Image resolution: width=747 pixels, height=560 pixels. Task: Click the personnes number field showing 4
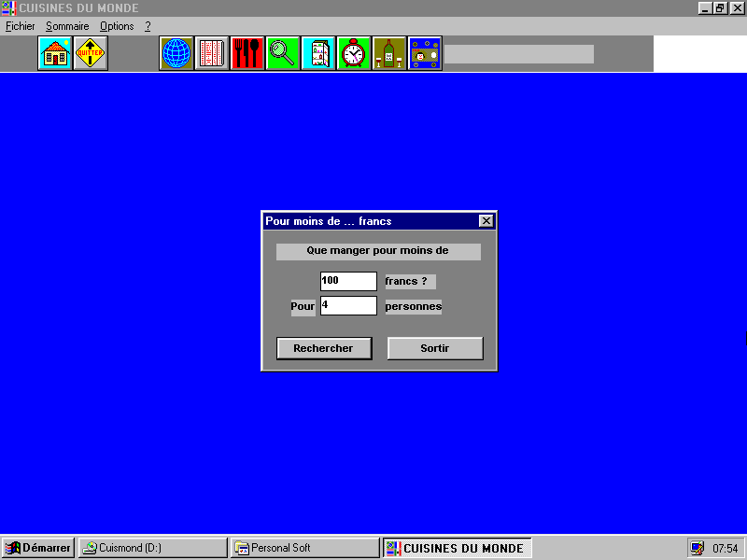pyautogui.click(x=348, y=305)
